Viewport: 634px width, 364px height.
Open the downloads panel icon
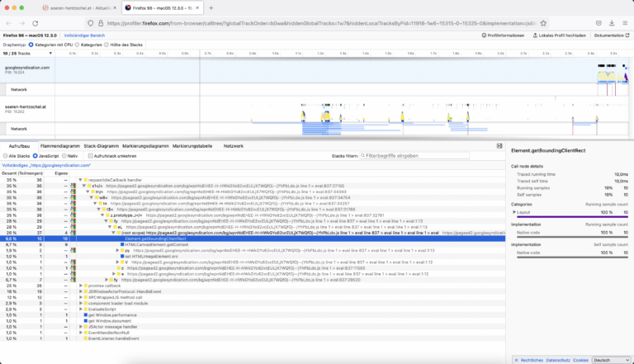click(612, 23)
